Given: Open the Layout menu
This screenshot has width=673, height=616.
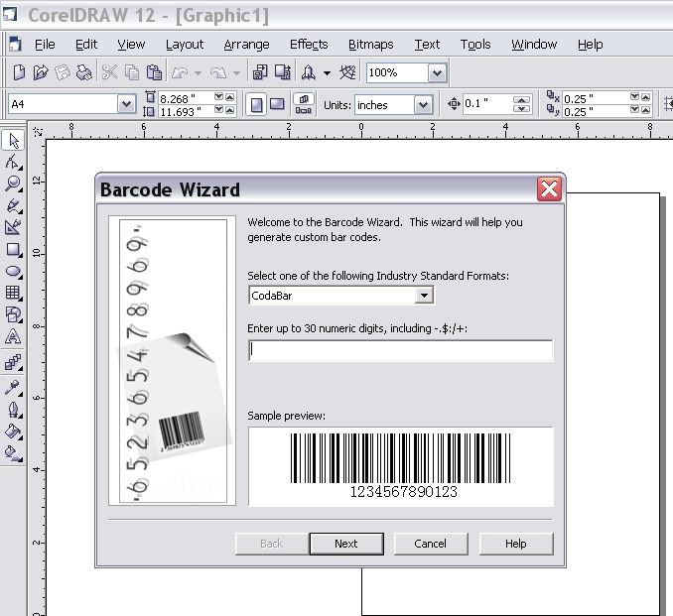Looking at the screenshot, I should coord(185,45).
